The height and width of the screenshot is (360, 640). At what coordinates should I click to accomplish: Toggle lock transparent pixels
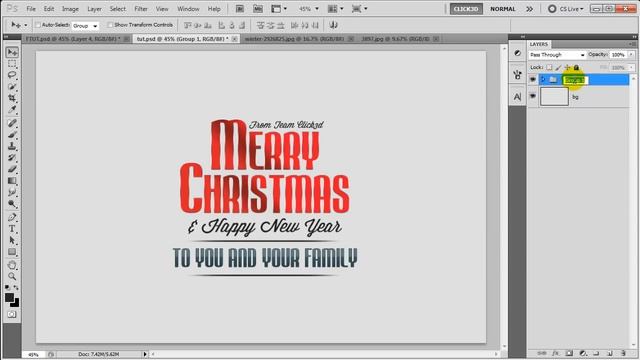point(549,67)
